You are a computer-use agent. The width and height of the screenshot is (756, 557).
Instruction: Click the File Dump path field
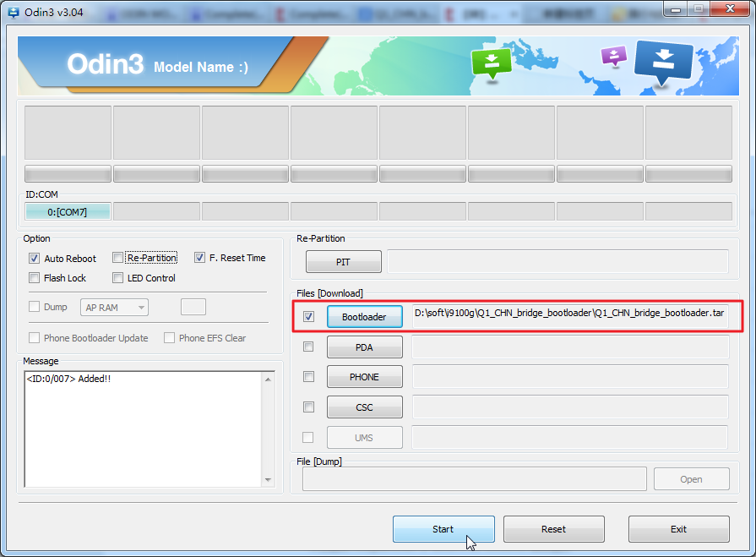pos(475,479)
